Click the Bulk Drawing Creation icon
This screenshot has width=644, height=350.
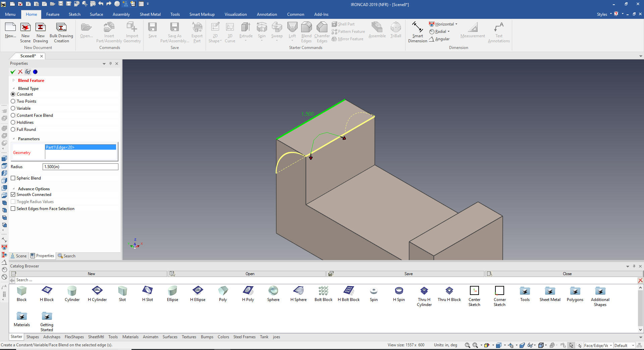click(x=61, y=28)
